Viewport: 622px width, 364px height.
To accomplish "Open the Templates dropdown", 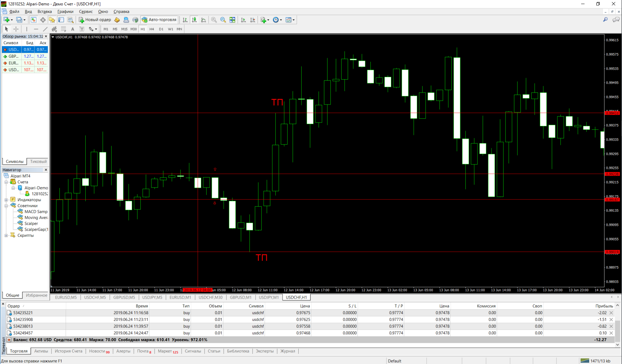I will (x=290, y=20).
